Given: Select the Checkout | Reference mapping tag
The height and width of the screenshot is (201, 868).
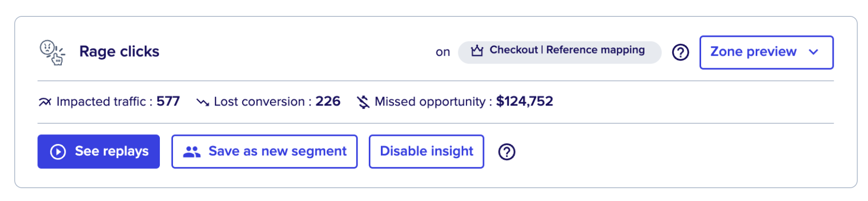Looking at the screenshot, I should (x=559, y=52).
